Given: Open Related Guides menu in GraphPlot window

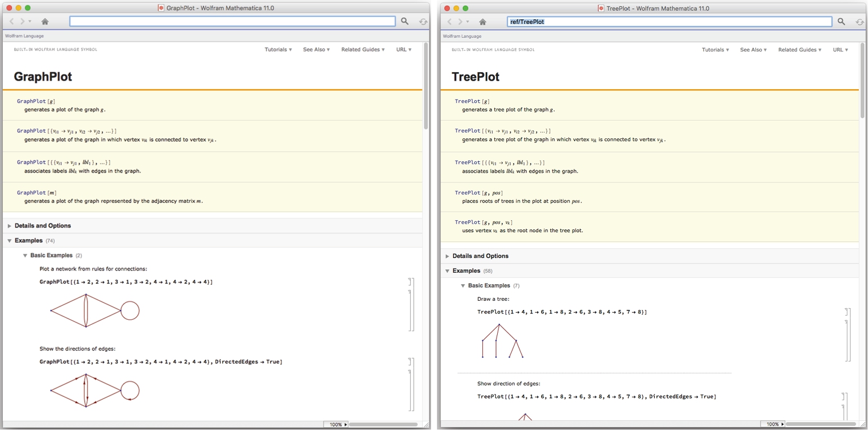Looking at the screenshot, I should click(363, 50).
